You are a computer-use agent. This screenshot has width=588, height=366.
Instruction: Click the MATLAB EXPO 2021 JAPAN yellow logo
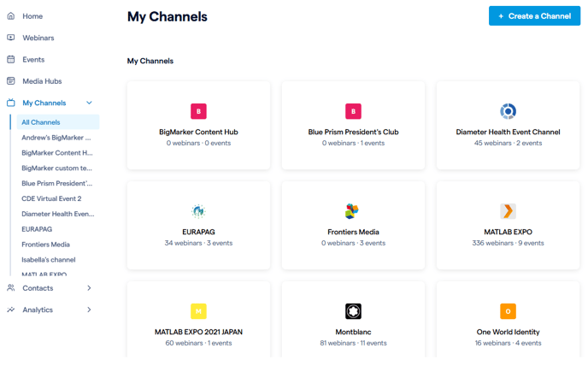(x=198, y=311)
